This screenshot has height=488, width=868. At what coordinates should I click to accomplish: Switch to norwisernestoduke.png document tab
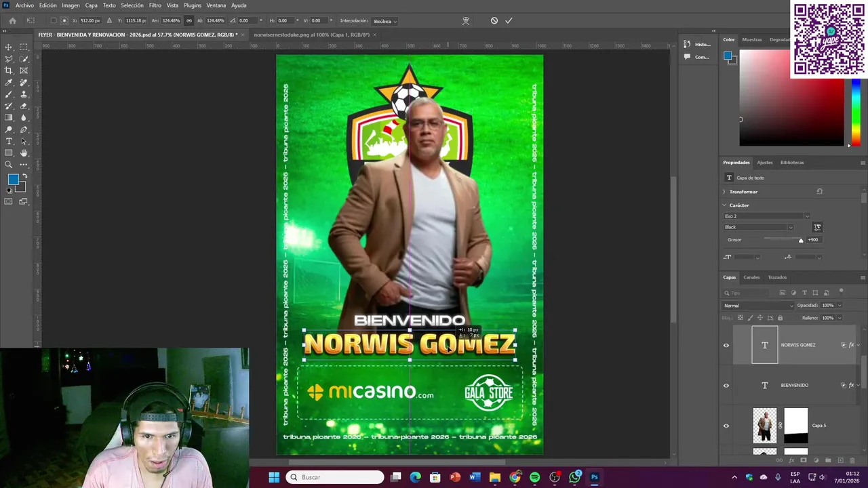tap(311, 35)
